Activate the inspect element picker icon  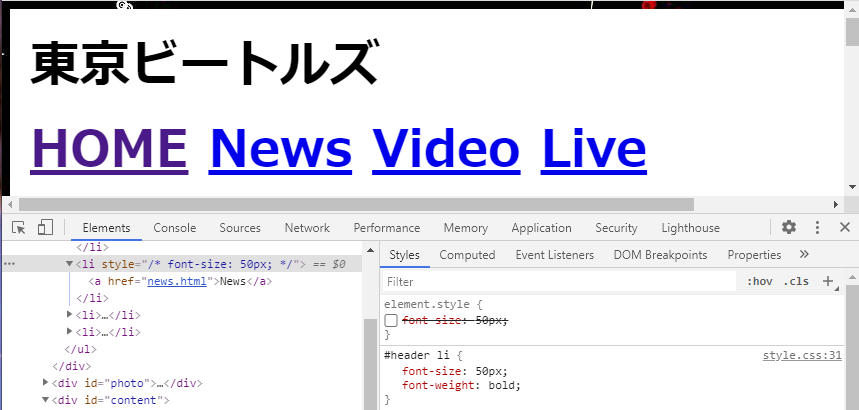click(19, 228)
